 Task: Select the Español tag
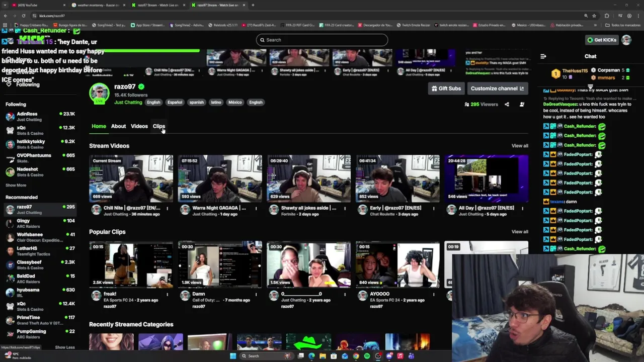point(175,102)
